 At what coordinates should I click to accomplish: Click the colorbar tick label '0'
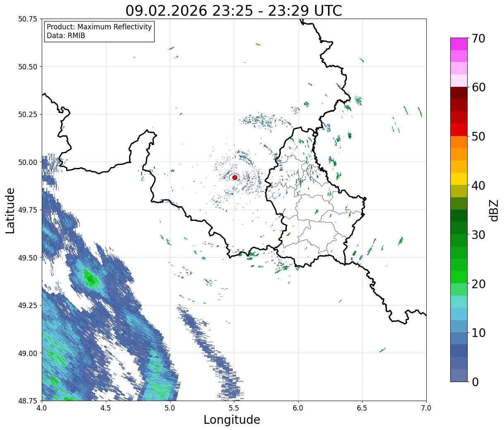(475, 382)
